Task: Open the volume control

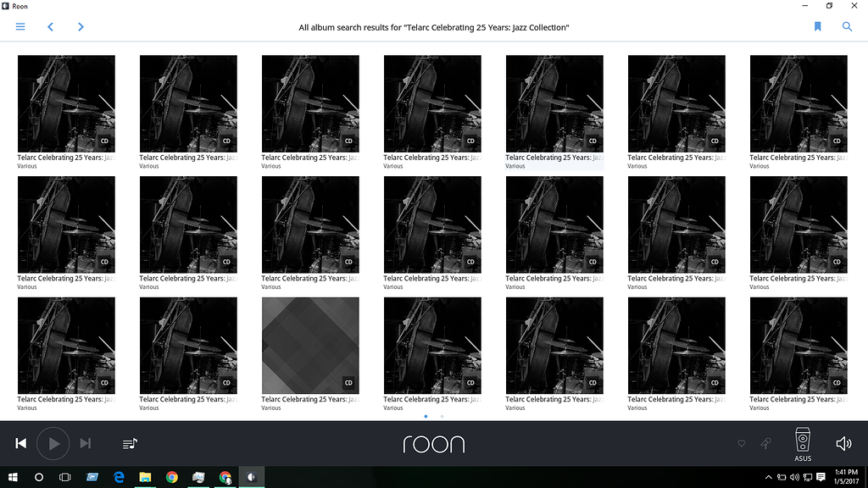Action: (843, 442)
